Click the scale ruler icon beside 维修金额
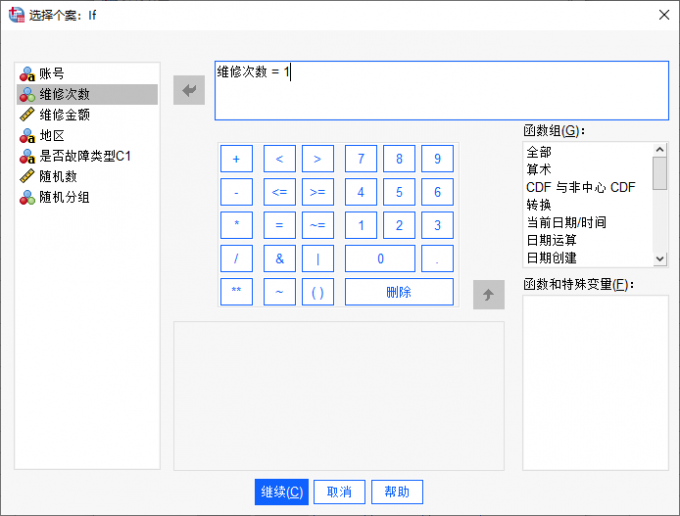 (27, 114)
